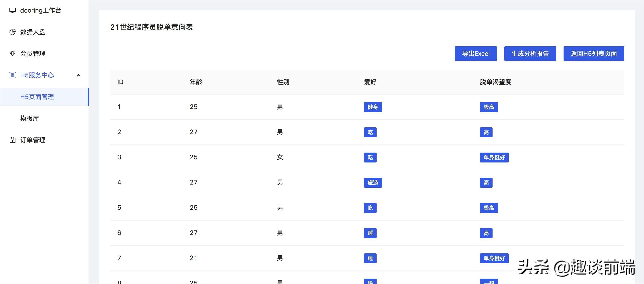Click the age 25 cell in row 1
The height and width of the screenshot is (284, 644).
pos(193,107)
